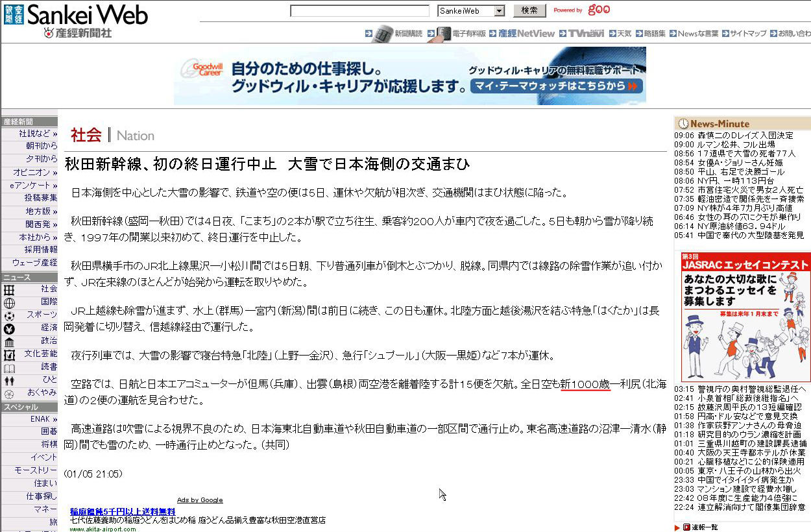This screenshot has height=532, width=811.
Task: Open the モーストリー sidebar menu item
Action: (x=36, y=470)
